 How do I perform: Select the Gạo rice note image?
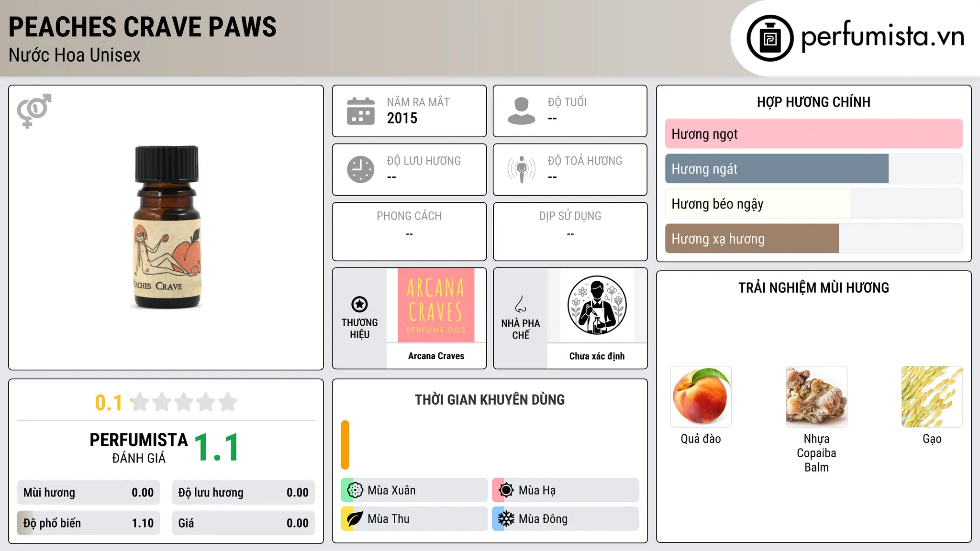pyautogui.click(x=932, y=397)
